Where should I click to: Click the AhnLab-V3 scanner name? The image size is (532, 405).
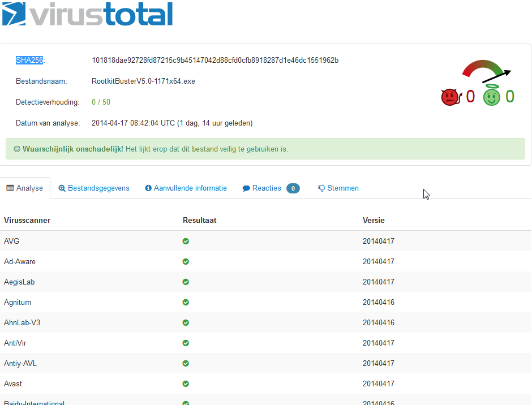pos(22,322)
